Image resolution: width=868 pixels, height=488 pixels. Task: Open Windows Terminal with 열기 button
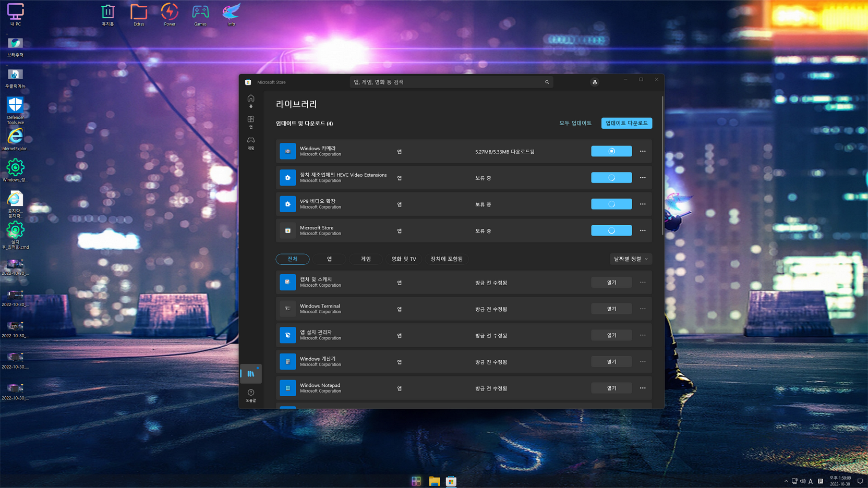(x=611, y=309)
